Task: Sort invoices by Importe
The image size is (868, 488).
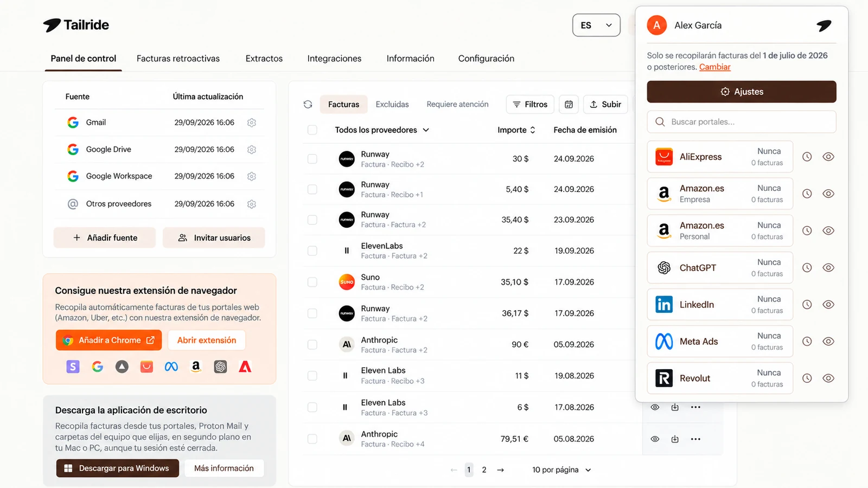Action: point(516,130)
